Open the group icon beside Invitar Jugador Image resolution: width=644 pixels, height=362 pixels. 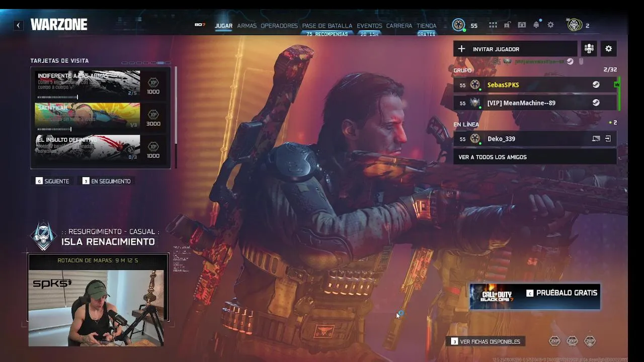point(589,49)
